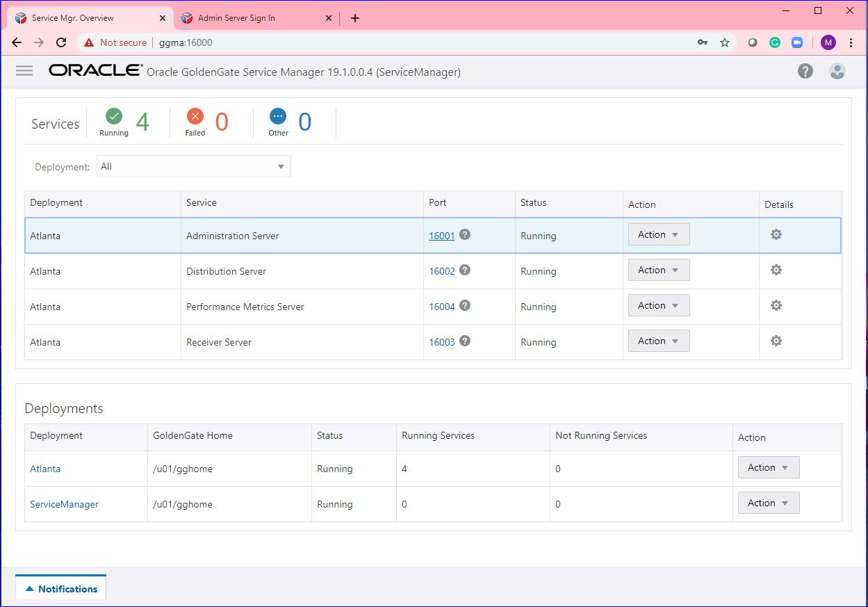Open Action dropdown for Atlanta deployment
868x607 pixels.
pyautogui.click(x=769, y=467)
